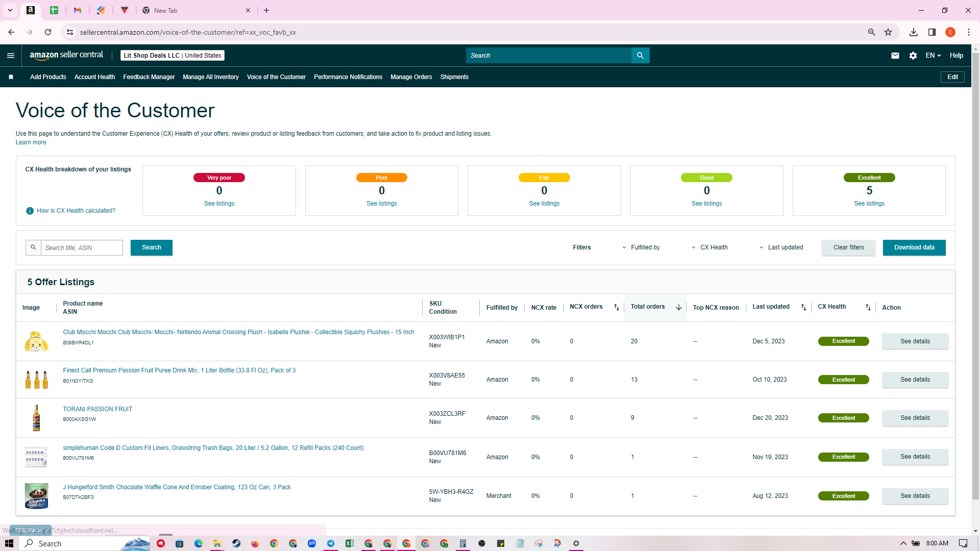This screenshot has width=980, height=551.
Task: Open the Seller Central settings gear
Action: [913, 56]
